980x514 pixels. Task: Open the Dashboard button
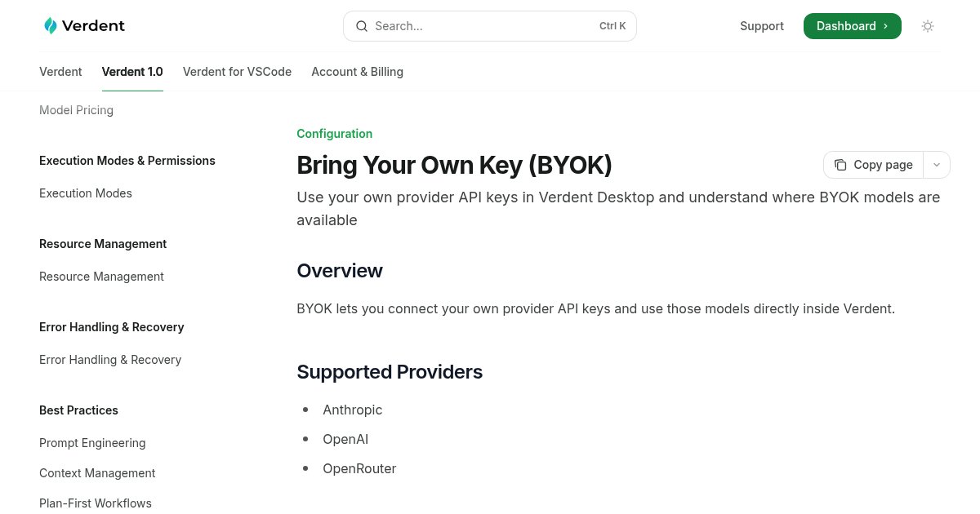[852, 26]
